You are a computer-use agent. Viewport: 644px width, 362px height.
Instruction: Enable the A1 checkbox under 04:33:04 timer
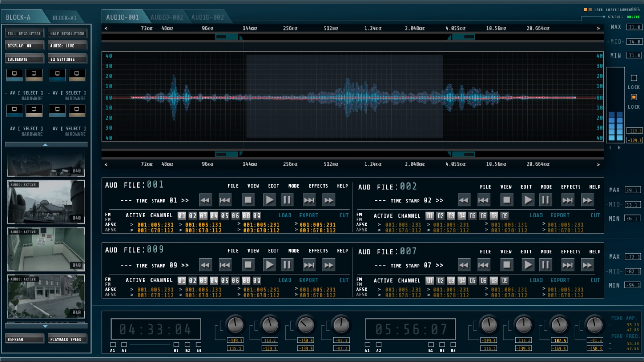click(x=113, y=345)
